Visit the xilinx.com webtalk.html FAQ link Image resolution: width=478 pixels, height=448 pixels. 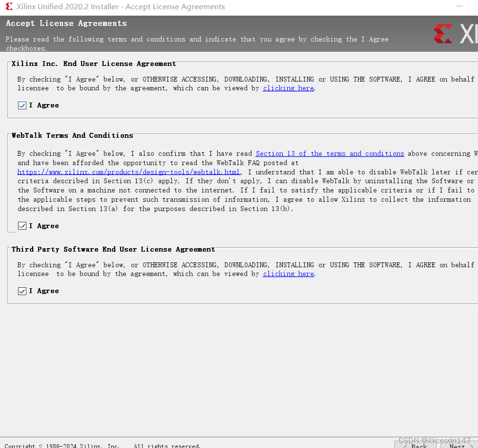click(x=128, y=172)
